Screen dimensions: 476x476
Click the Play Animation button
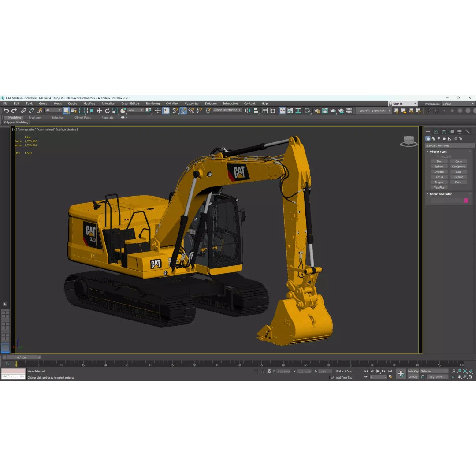(x=378, y=371)
